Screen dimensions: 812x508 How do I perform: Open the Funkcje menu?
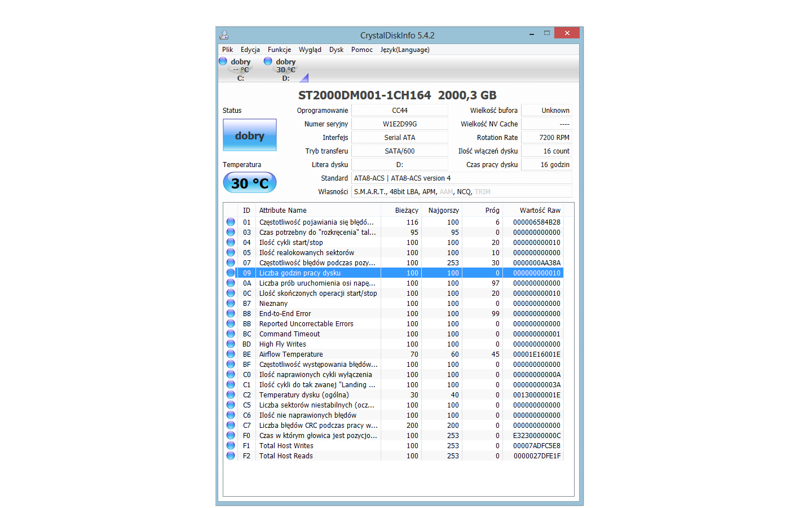click(279, 50)
